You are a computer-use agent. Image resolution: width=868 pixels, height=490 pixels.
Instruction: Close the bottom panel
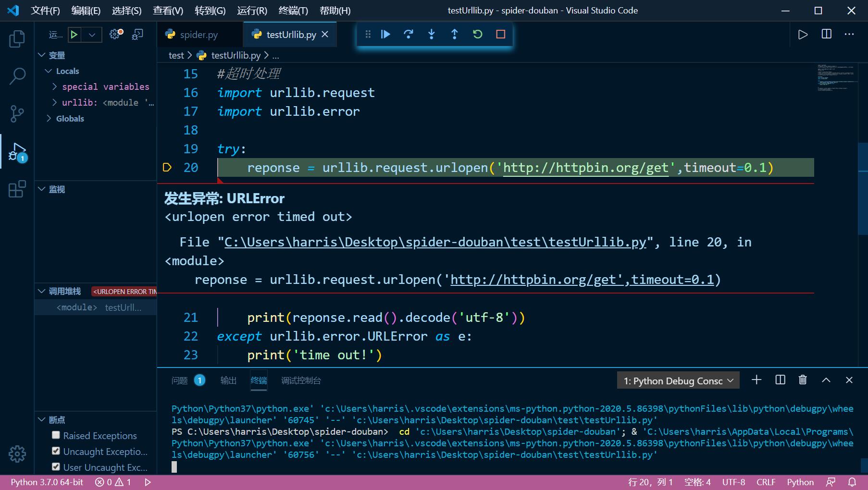click(849, 380)
